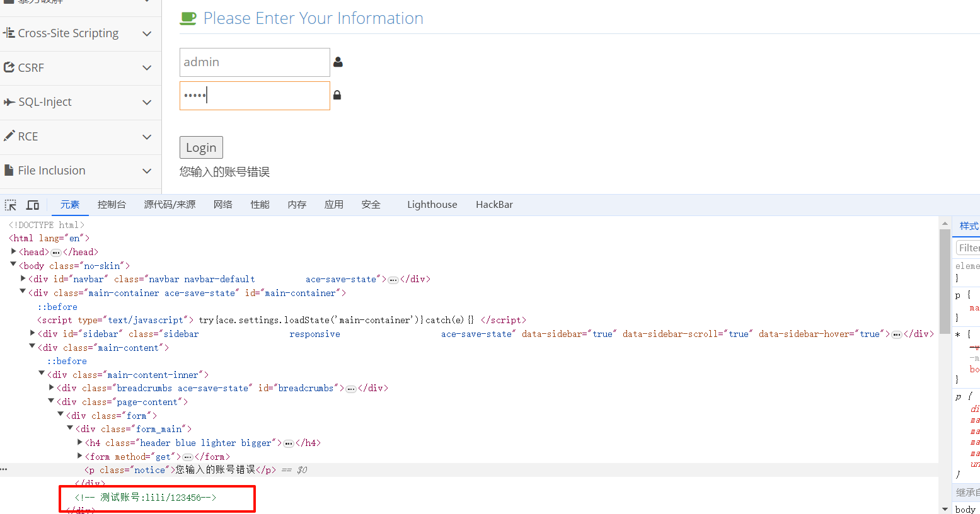Click the 您输入的账号错误 error message
The height and width of the screenshot is (514, 980).
[x=224, y=172]
